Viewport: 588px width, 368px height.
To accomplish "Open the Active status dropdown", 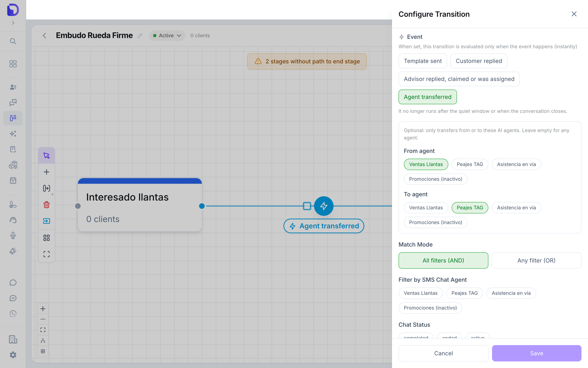I will coord(167,36).
